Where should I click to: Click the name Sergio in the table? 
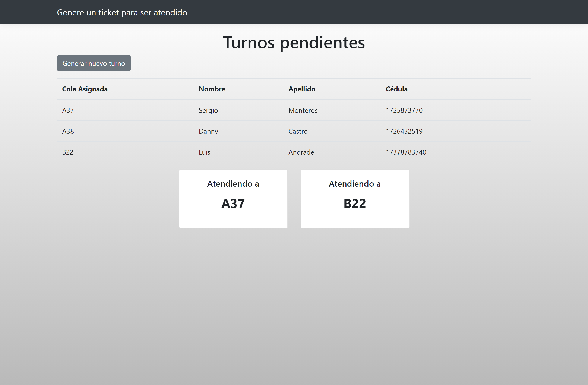pyautogui.click(x=208, y=110)
